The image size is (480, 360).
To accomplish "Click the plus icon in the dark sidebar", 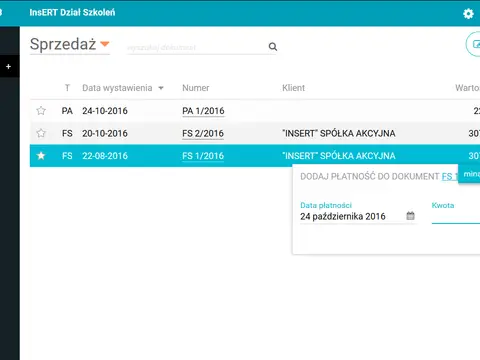I will tap(9, 67).
